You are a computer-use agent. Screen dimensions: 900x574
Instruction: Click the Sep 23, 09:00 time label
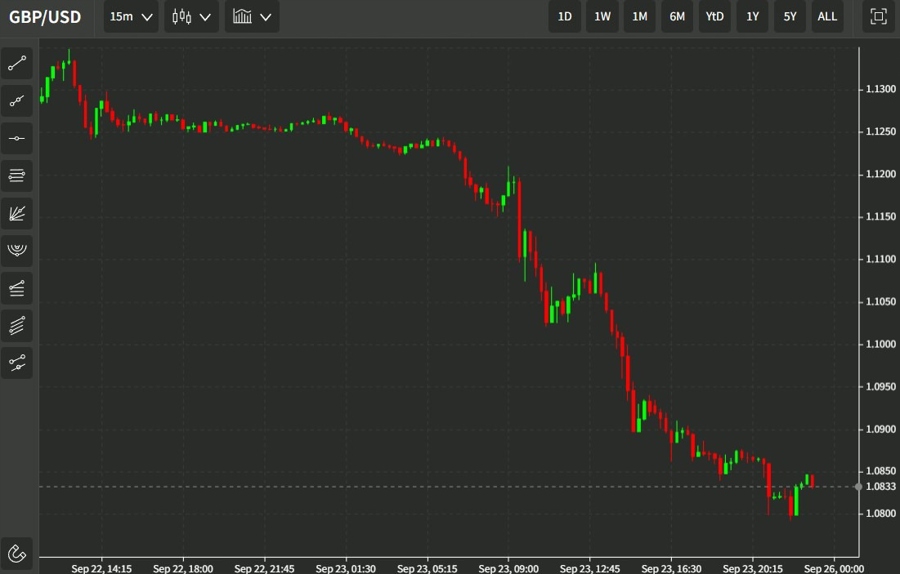point(509,568)
